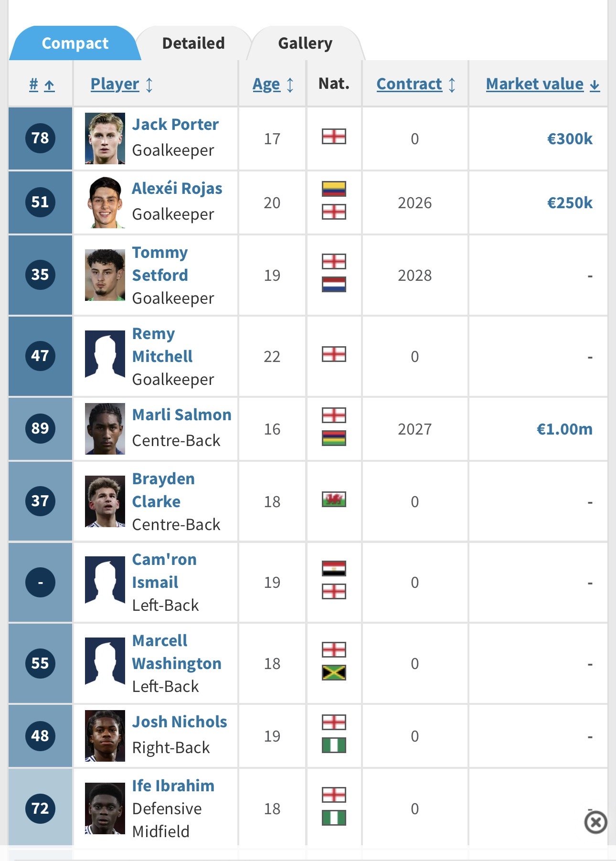The height and width of the screenshot is (861, 616).
Task: Click Alexéi Rojas player name
Action: point(177,189)
